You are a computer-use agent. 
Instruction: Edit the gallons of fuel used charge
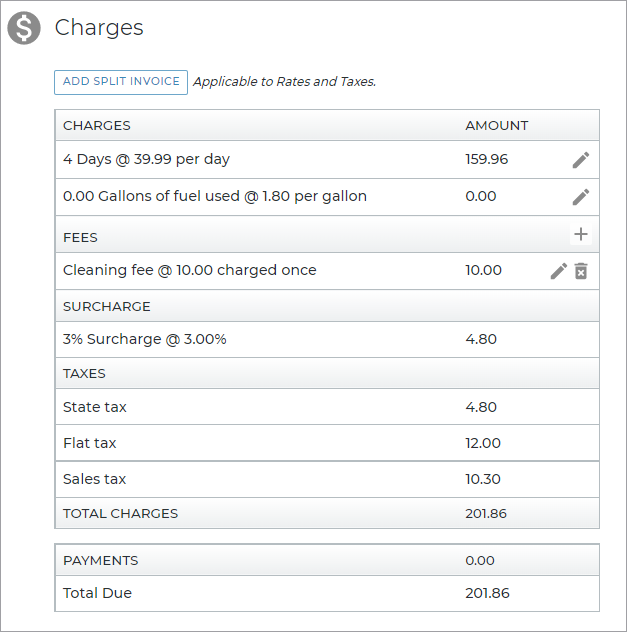click(x=581, y=197)
